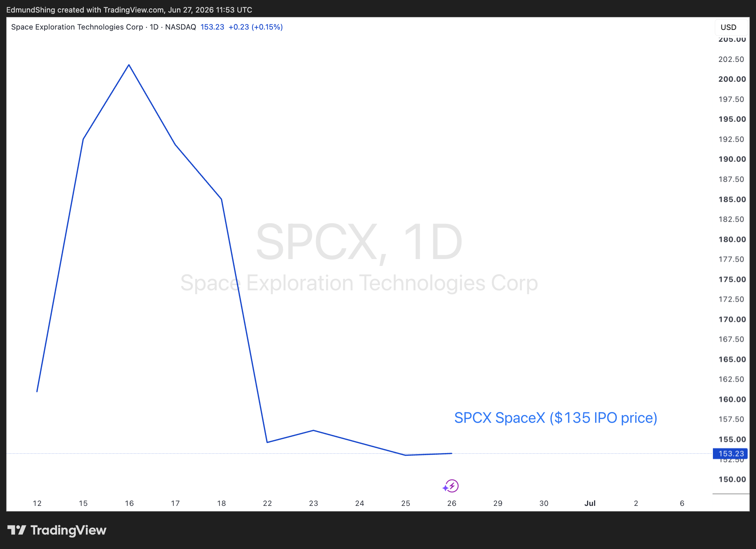756x549 pixels.
Task: Click the 30 date on time axis
Action: click(544, 503)
